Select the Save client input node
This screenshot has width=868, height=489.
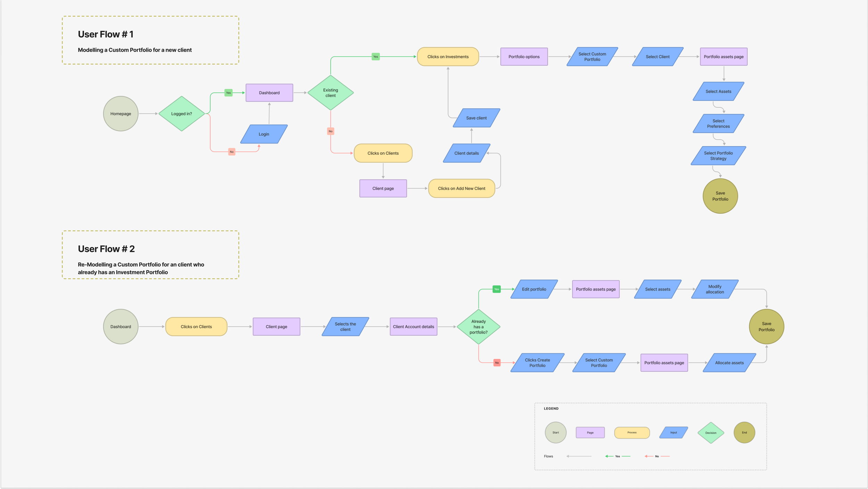pos(476,118)
